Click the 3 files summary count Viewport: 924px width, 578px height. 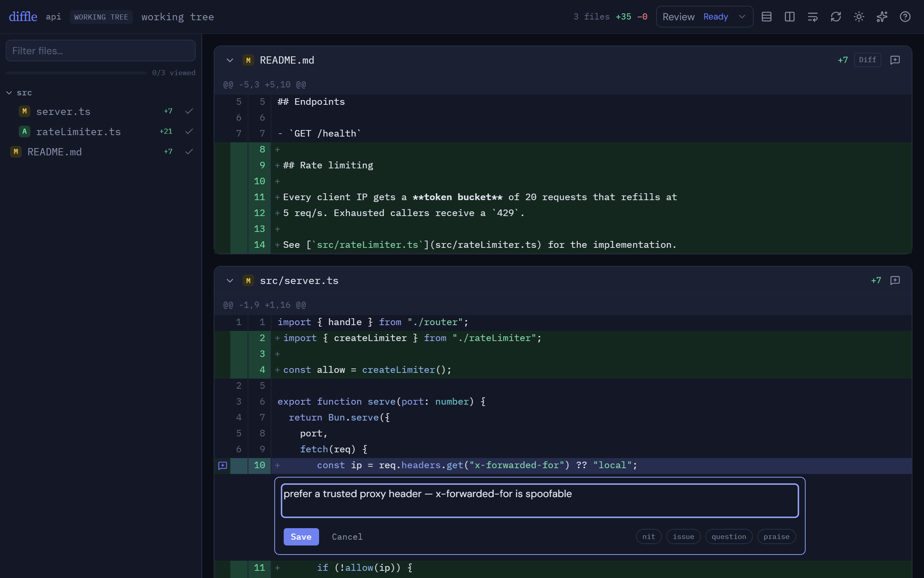tap(592, 17)
